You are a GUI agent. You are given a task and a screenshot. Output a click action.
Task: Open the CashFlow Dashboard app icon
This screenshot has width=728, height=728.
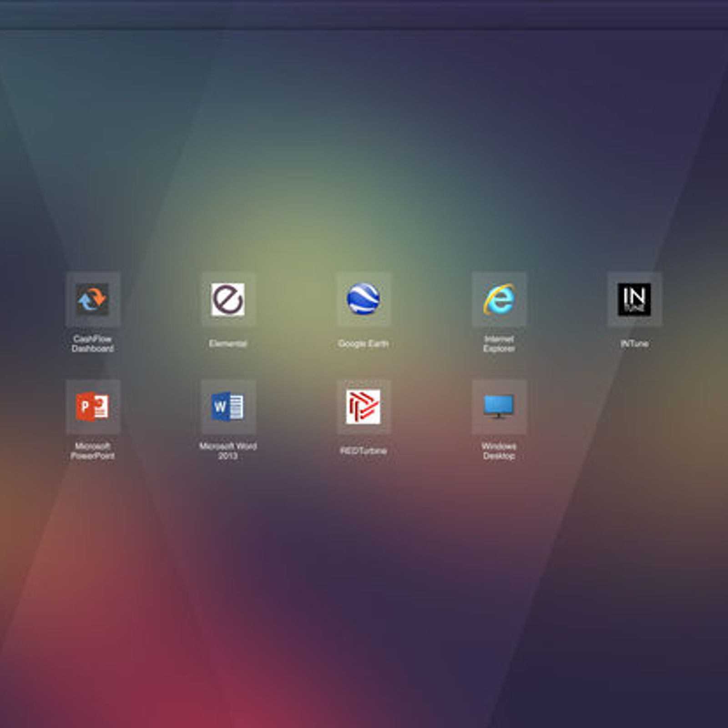[93, 299]
